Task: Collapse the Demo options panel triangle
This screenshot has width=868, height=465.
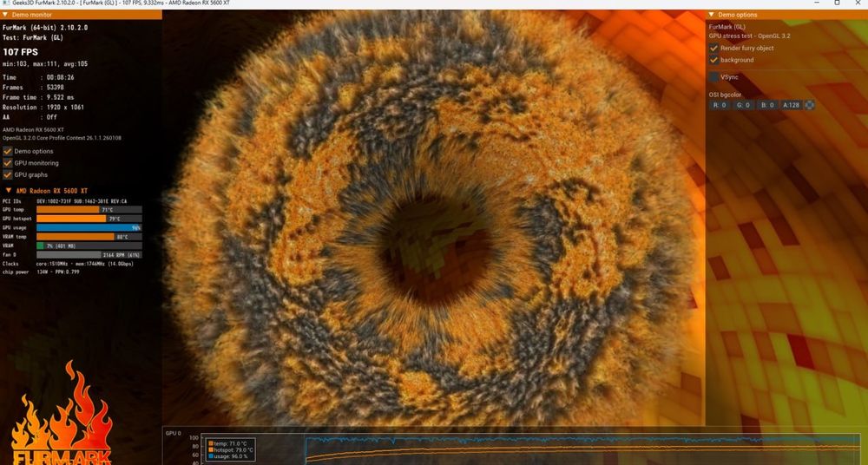Action: (712, 15)
